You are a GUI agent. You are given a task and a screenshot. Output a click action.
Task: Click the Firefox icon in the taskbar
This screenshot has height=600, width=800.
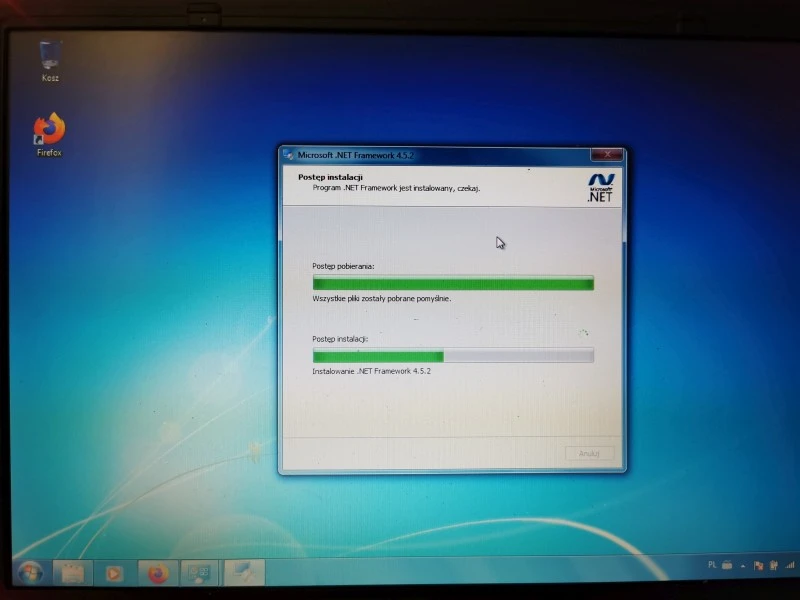157,574
